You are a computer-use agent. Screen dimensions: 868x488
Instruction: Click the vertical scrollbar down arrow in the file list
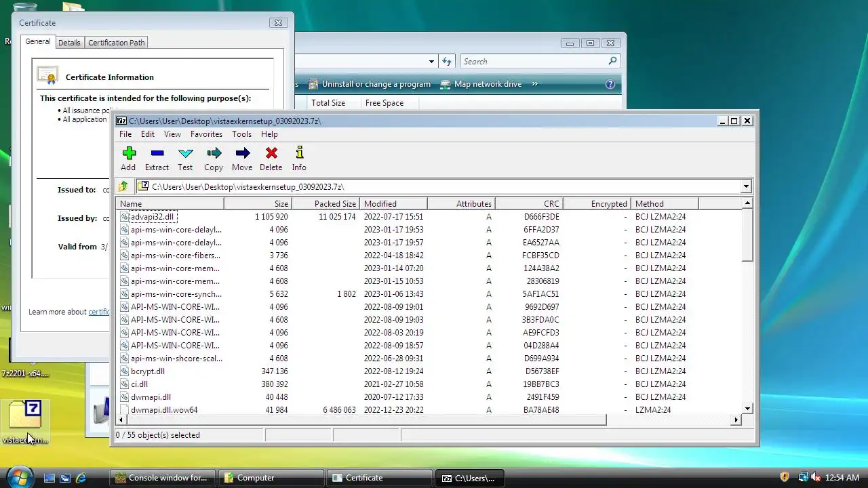point(747,409)
